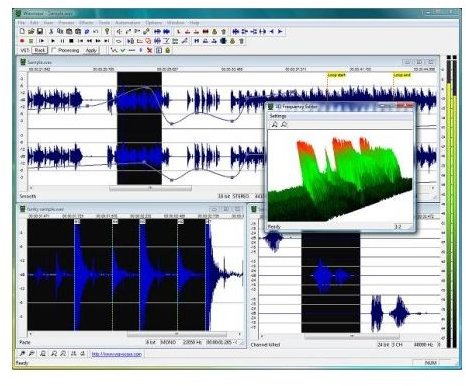Toggle the Rack button
Image resolution: width=466 pixels, height=386 pixels.
(40, 50)
